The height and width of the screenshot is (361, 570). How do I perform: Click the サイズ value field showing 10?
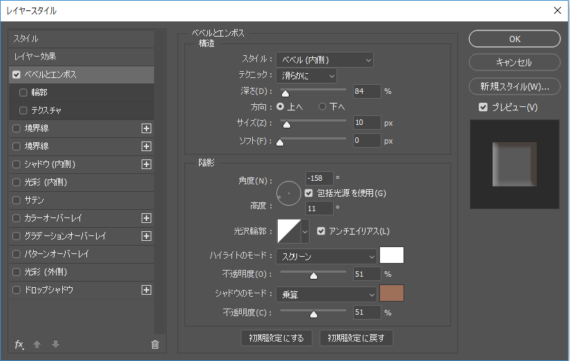367,123
